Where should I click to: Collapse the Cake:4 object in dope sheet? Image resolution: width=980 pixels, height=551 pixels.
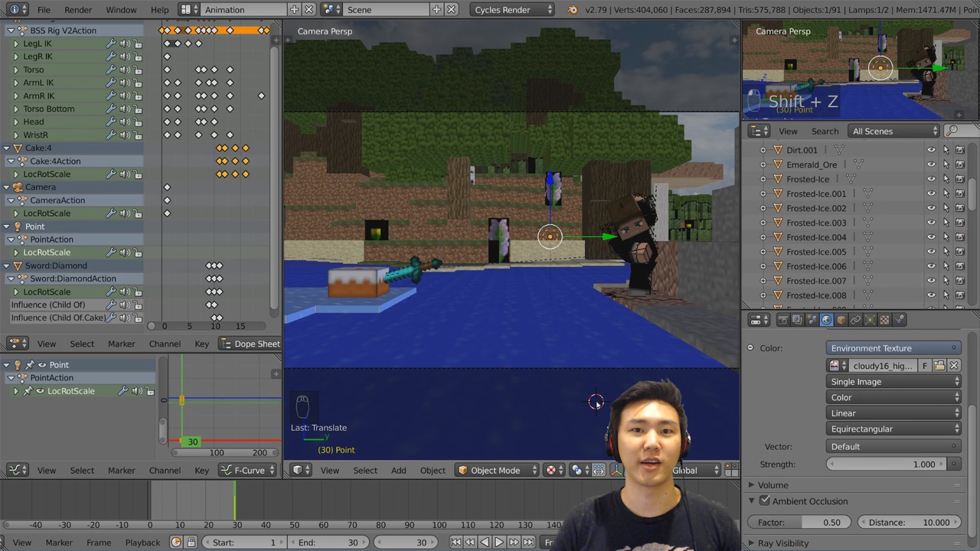click(7, 148)
